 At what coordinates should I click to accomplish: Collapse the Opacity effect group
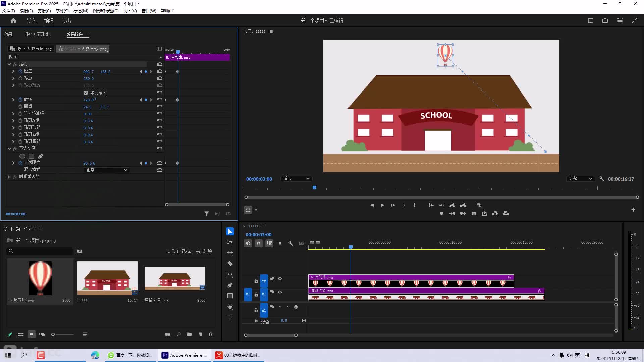[9, 148]
